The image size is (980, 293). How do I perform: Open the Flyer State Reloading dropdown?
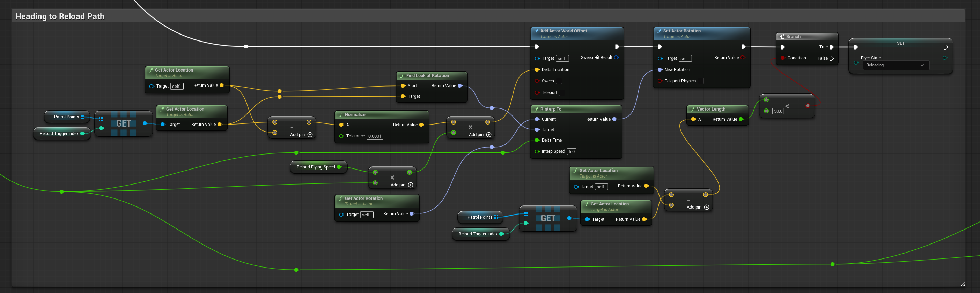click(x=896, y=65)
